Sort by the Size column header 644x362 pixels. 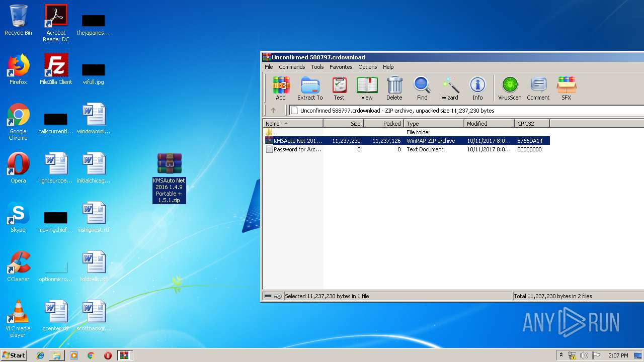point(343,124)
